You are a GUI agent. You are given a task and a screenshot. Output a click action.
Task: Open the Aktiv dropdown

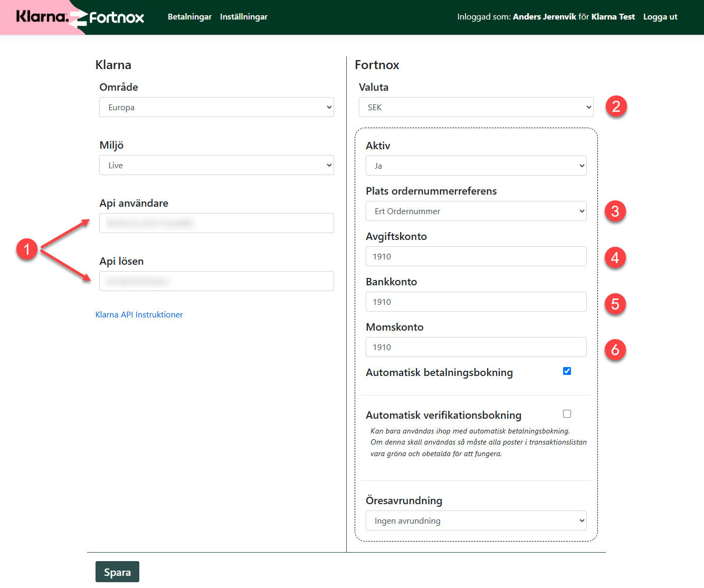[476, 166]
